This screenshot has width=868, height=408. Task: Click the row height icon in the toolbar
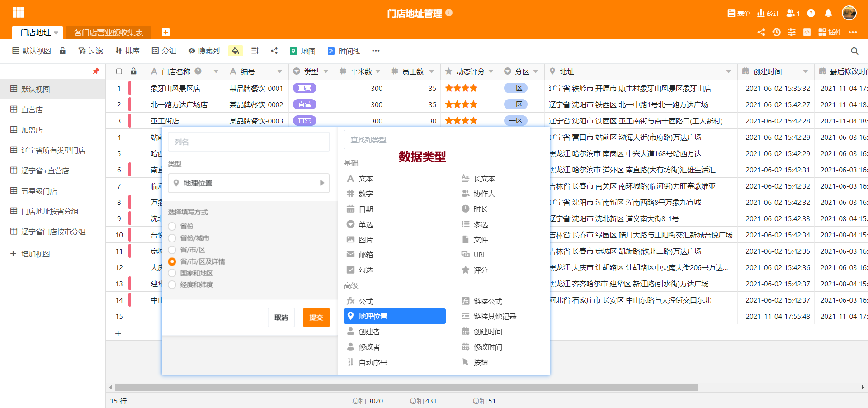click(255, 51)
